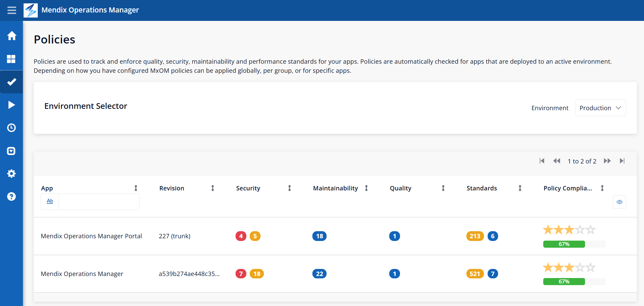
Task: Jump to last page of results
Action: [x=622, y=161]
